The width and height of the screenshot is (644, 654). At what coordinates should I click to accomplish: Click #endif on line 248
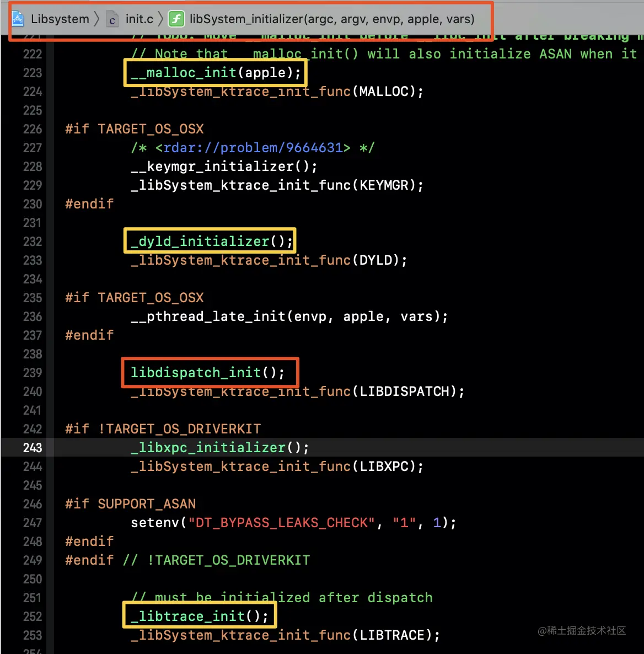(89, 542)
